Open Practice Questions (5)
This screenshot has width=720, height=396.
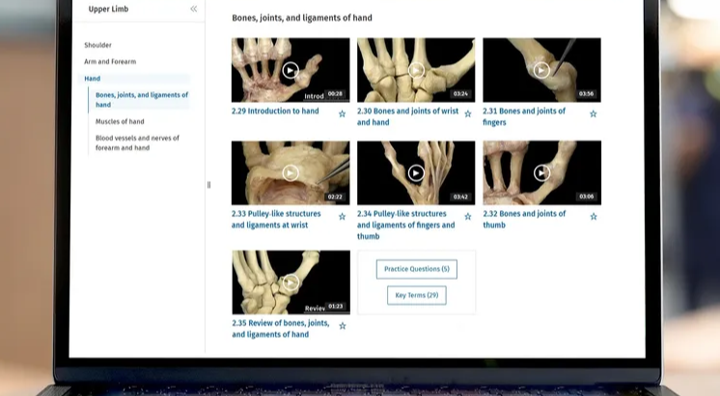tap(416, 269)
